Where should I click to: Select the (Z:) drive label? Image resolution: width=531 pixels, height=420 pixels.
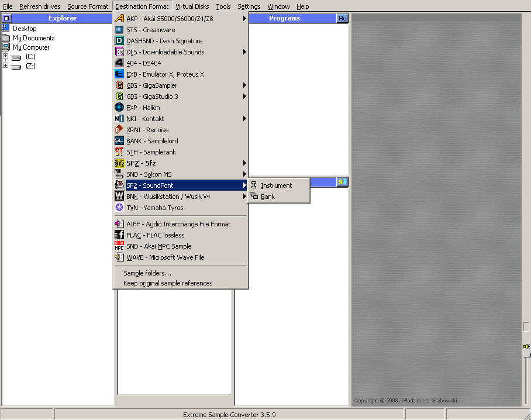(30, 66)
